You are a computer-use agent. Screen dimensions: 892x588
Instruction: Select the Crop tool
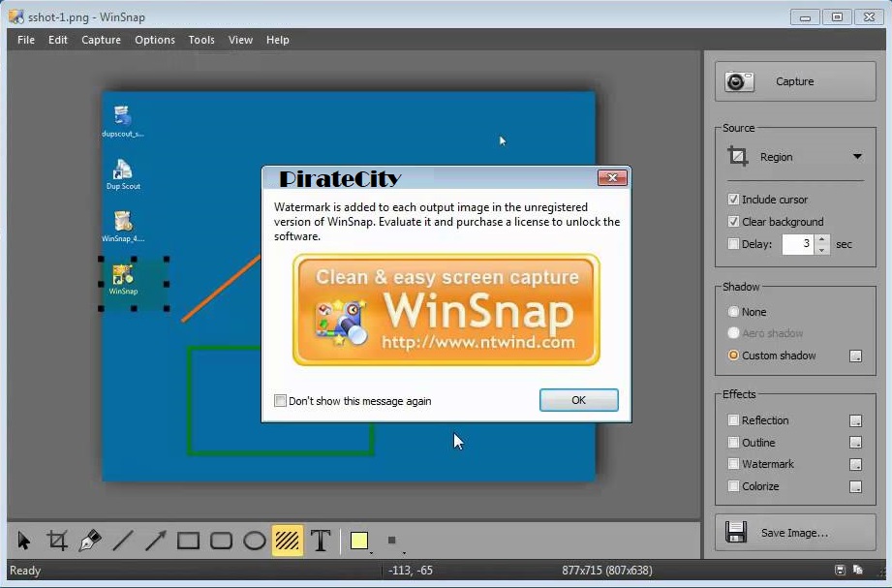point(57,541)
